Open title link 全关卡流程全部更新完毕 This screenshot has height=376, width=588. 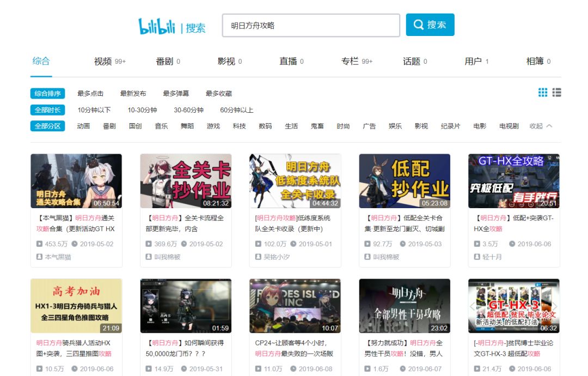[x=185, y=223]
